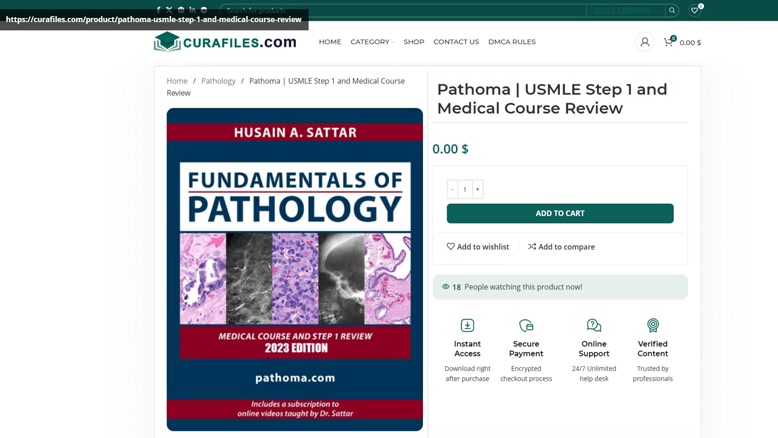This screenshot has width=778, height=438.
Task: Open the Select Category dropdown in search bar
Action: pyautogui.click(x=625, y=10)
